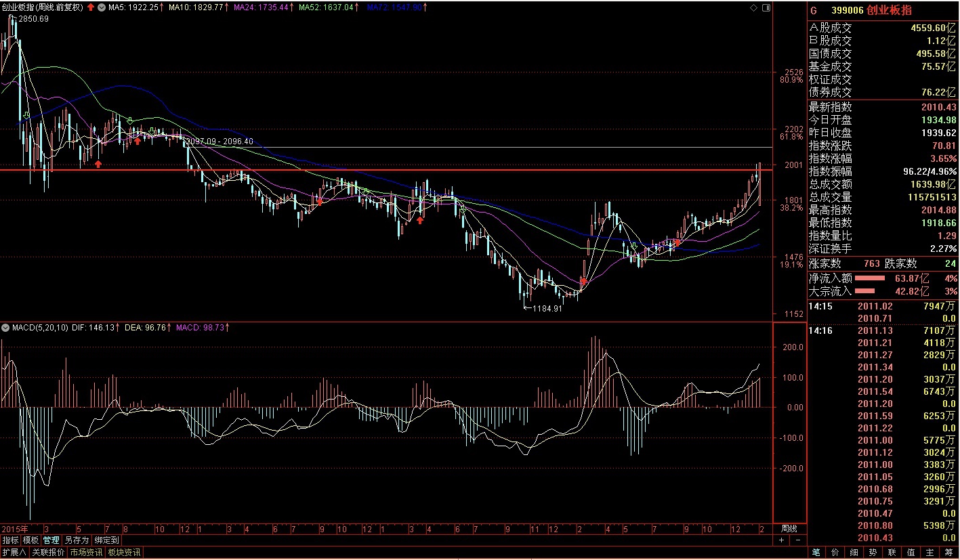
Task: Open the 周线 period selector
Action: (x=789, y=528)
